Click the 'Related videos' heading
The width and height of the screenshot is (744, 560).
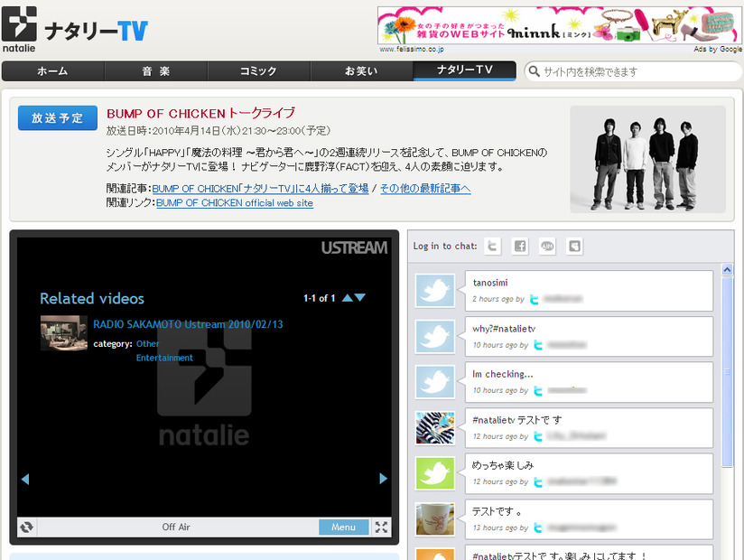click(92, 298)
